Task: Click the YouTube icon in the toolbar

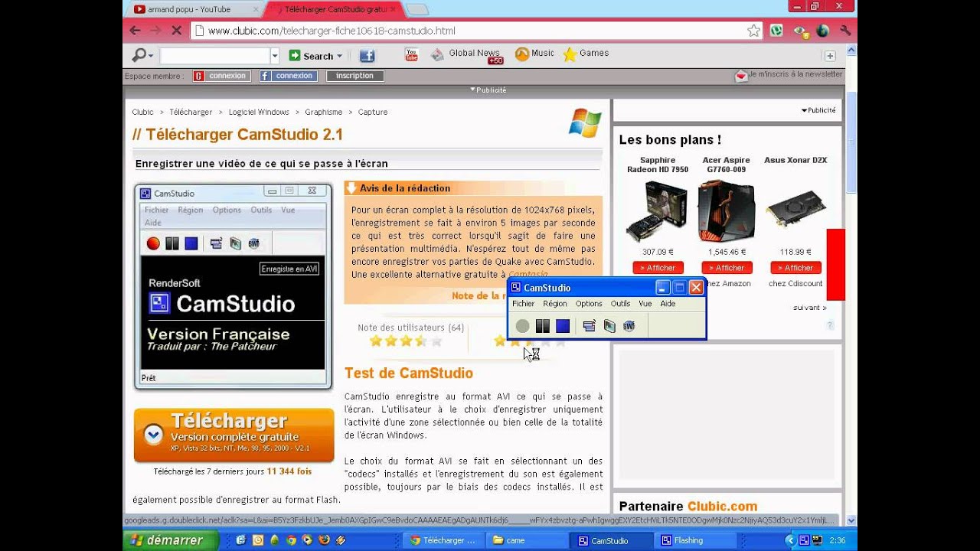Action: pos(412,54)
